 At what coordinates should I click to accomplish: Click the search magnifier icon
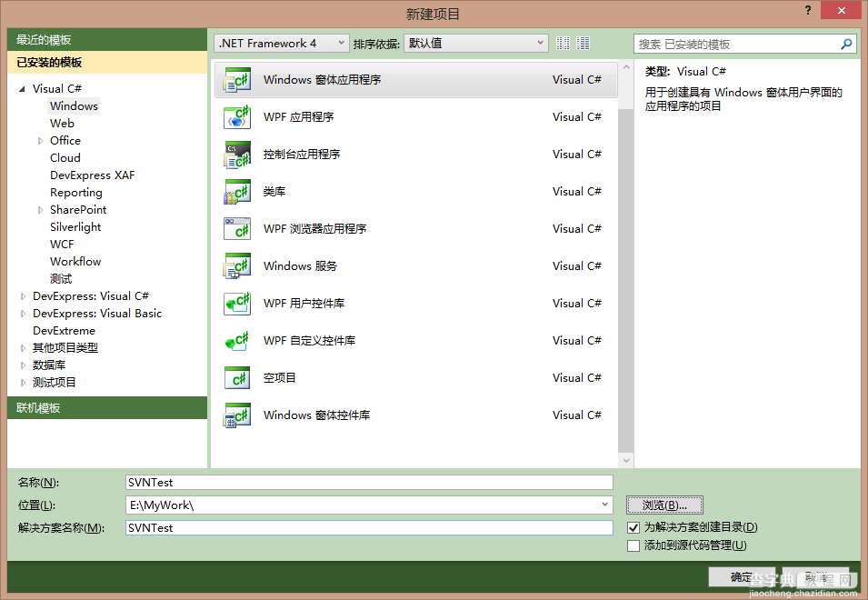[x=846, y=44]
